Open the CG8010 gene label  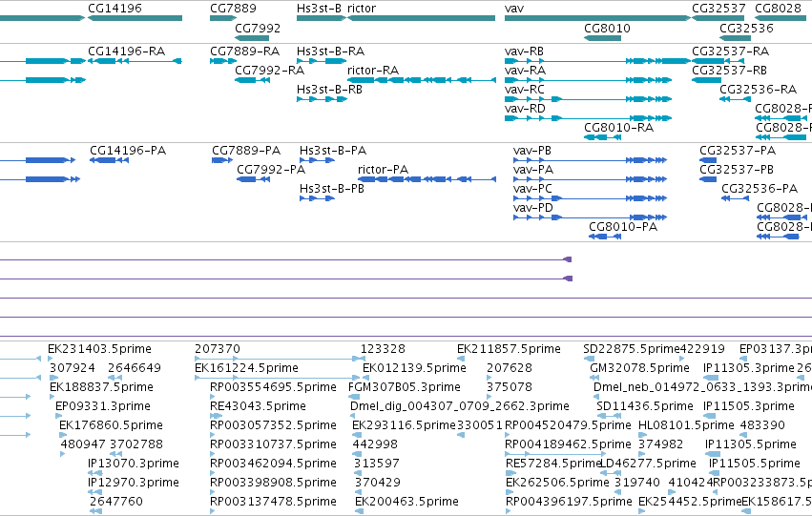[x=607, y=29]
